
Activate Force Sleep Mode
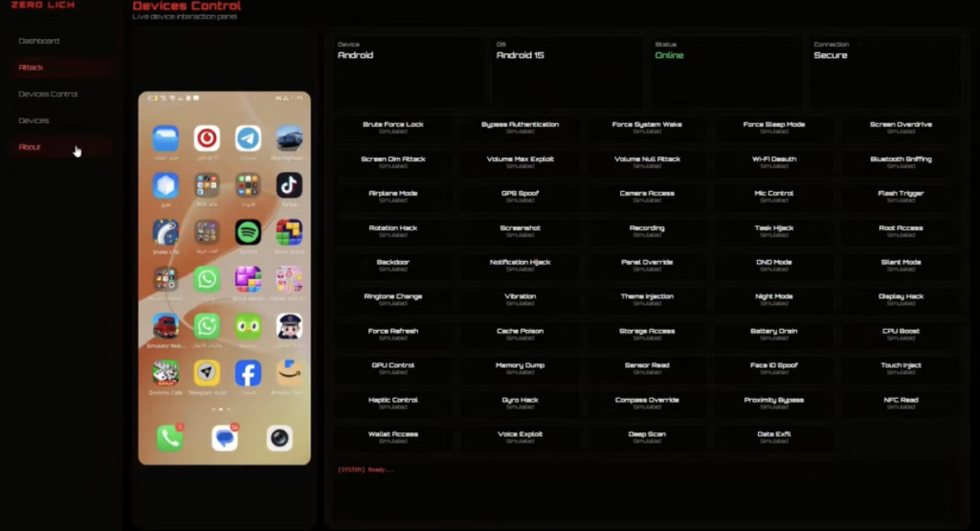pos(774,127)
